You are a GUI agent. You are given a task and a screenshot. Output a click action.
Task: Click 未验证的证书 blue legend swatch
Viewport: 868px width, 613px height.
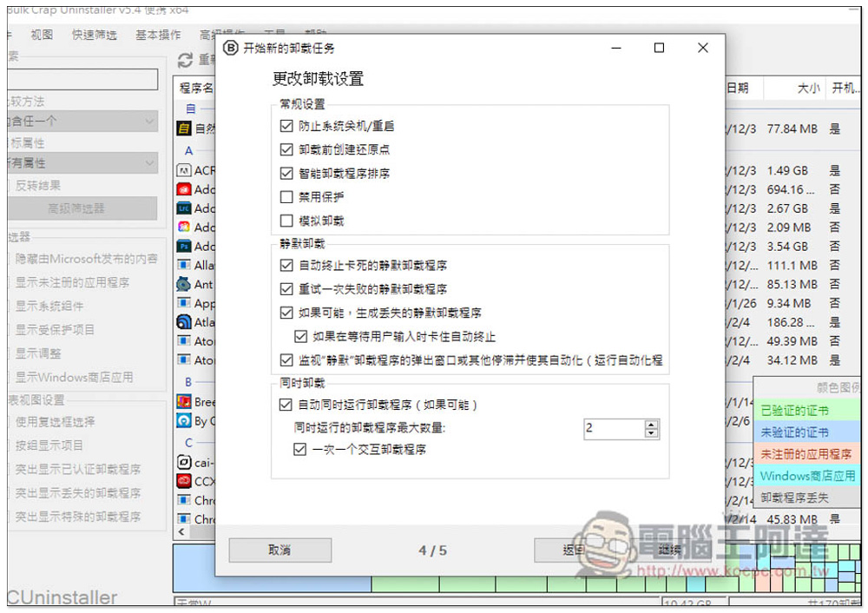click(806, 432)
